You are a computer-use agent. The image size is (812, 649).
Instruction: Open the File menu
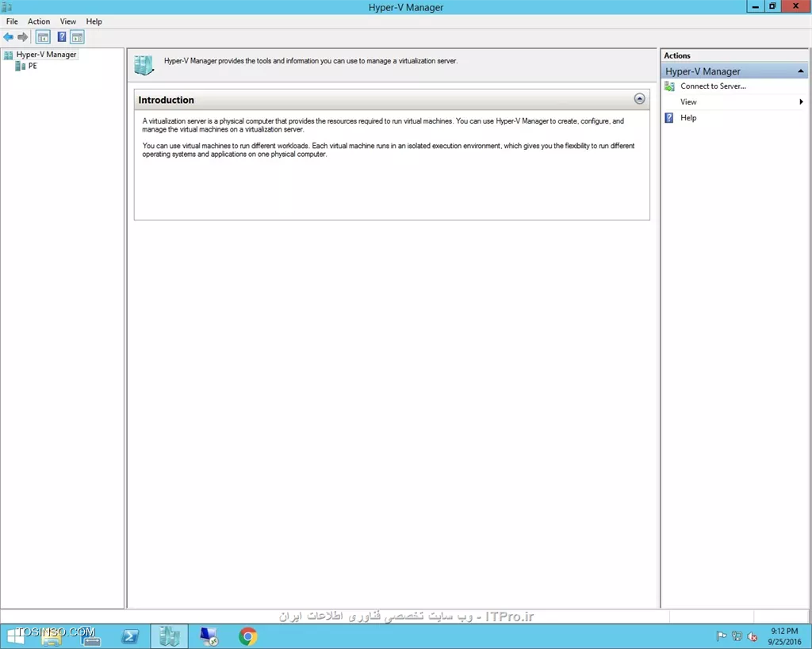[x=12, y=21]
